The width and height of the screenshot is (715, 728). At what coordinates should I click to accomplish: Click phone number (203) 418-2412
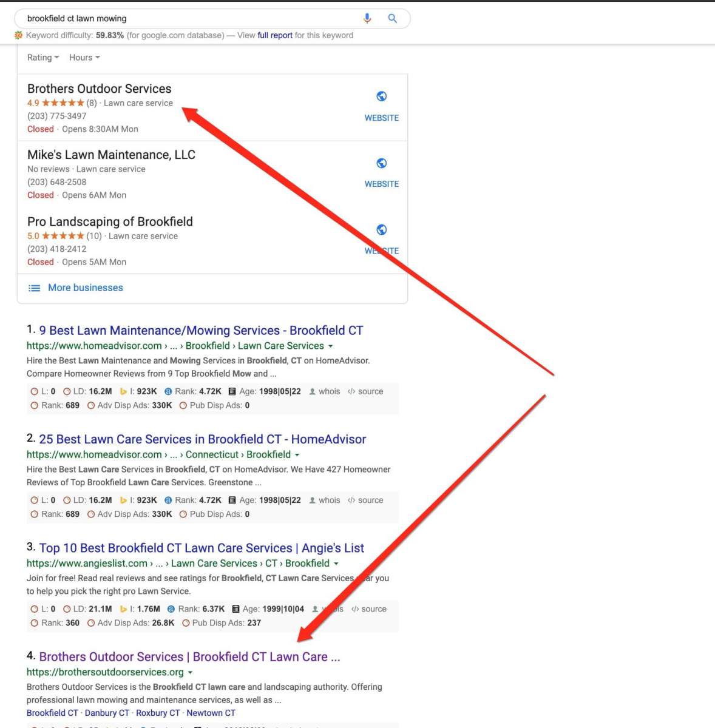pos(57,249)
